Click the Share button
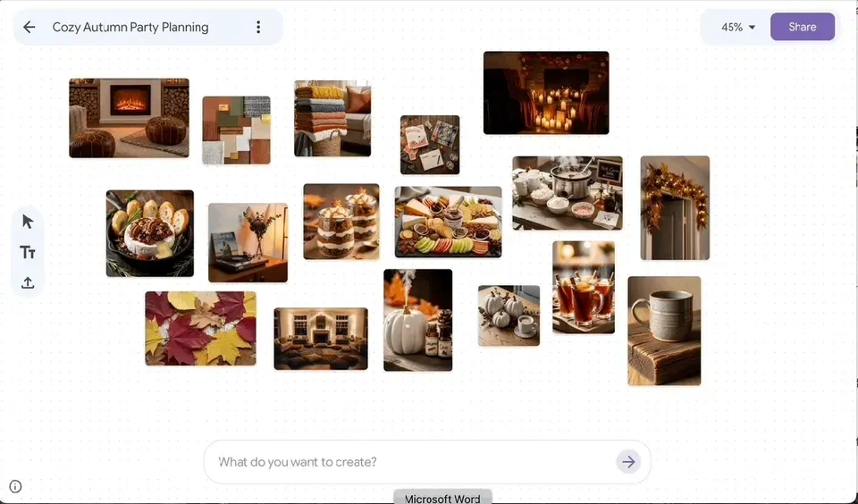The image size is (858, 504). (x=803, y=27)
